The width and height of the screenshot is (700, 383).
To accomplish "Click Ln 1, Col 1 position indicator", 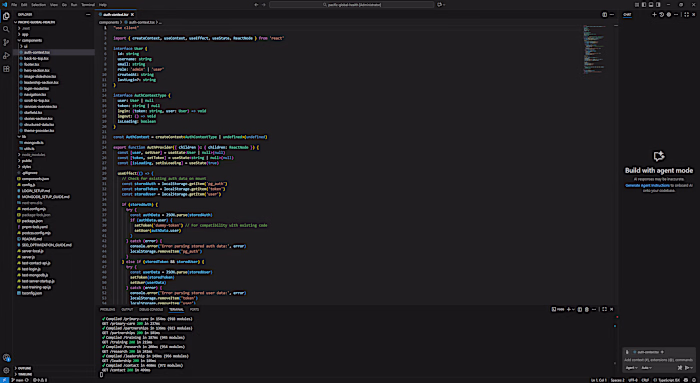I will tap(599, 380).
